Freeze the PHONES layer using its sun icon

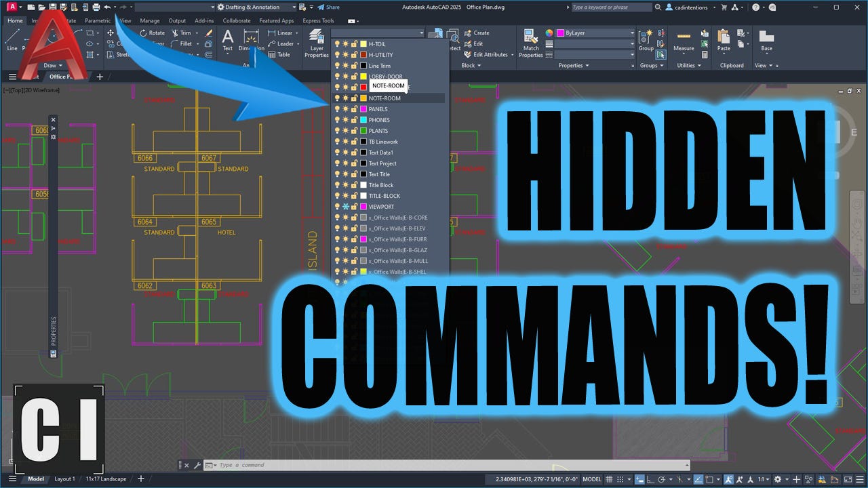pos(346,120)
